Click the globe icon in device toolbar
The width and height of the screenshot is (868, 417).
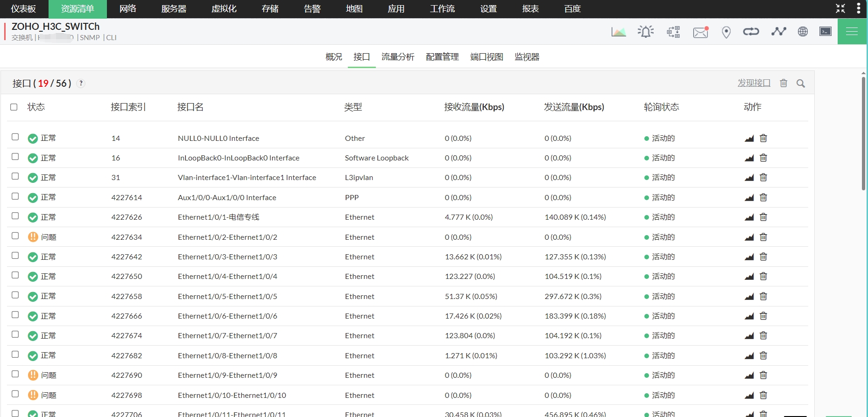(x=803, y=32)
